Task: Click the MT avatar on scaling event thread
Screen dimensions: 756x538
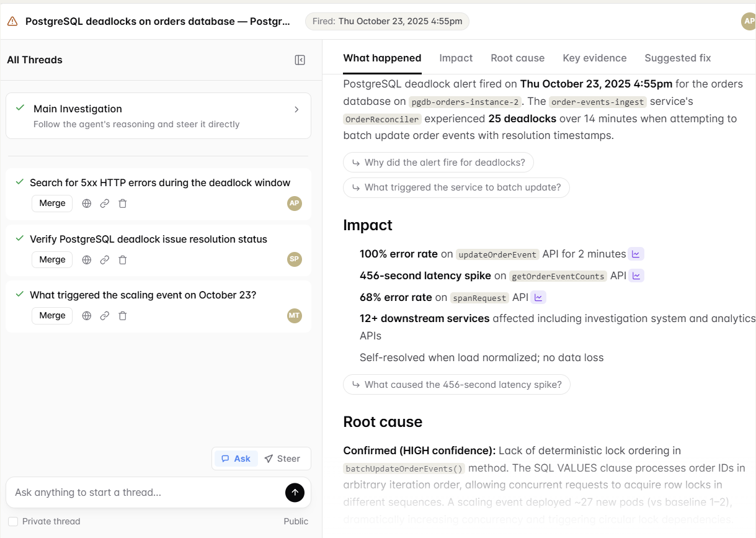Action: (295, 315)
